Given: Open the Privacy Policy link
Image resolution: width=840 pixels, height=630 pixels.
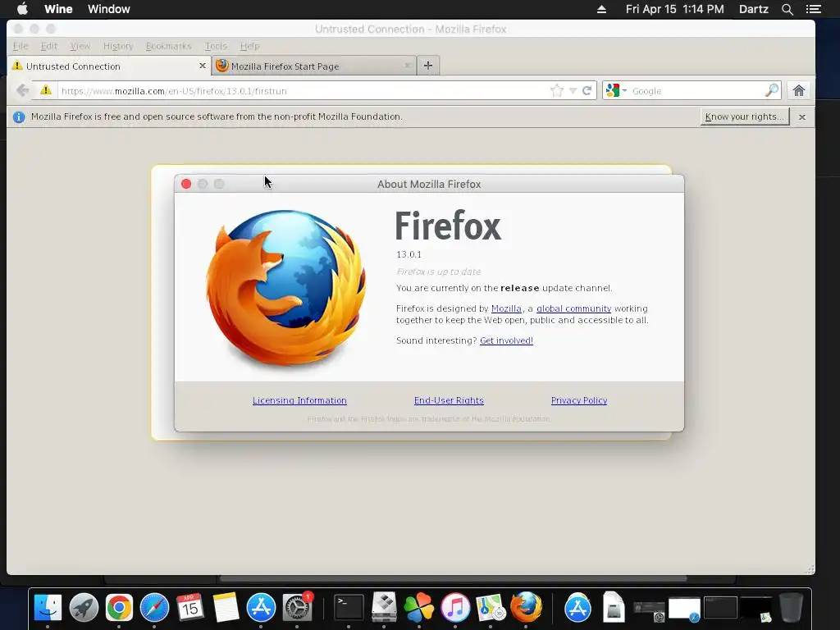Looking at the screenshot, I should click(x=579, y=400).
